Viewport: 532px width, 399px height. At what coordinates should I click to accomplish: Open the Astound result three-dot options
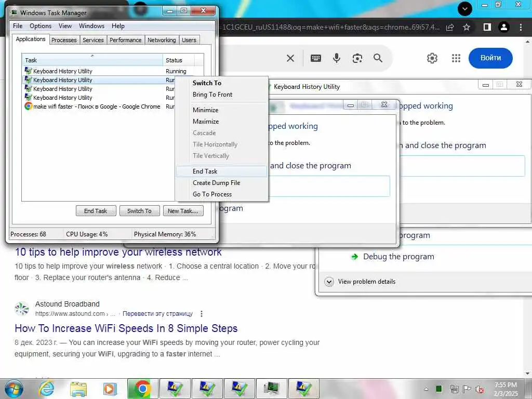[202, 314]
